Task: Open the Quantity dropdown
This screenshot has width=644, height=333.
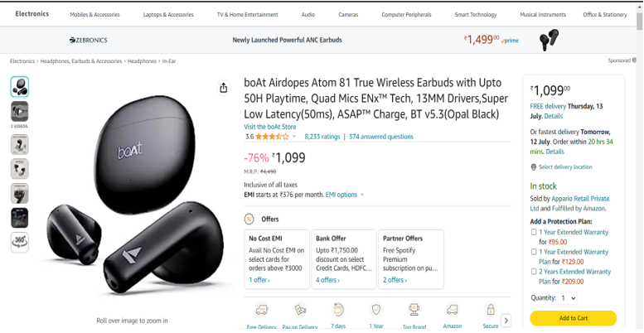Action: point(568,298)
